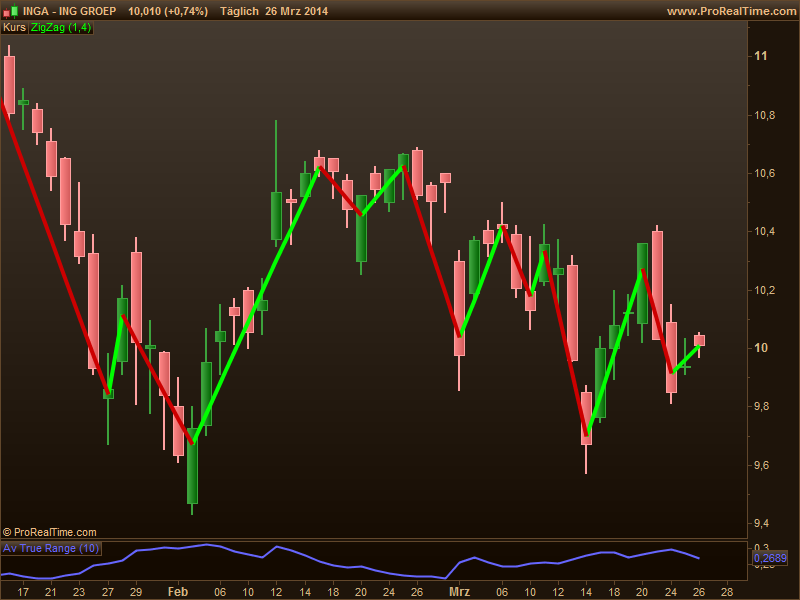
Task: Click the candlestick icon beside INGA title
Action: tap(10, 11)
